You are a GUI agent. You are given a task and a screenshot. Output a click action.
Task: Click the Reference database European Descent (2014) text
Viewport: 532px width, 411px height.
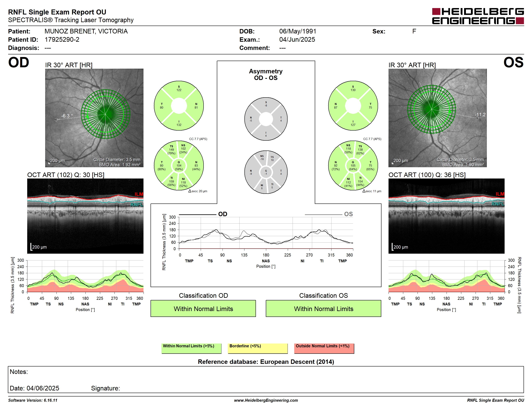[x=266, y=362]
